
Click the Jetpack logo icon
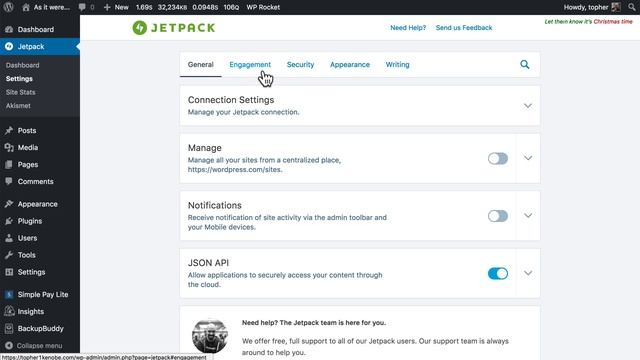(x=140, y=28)
